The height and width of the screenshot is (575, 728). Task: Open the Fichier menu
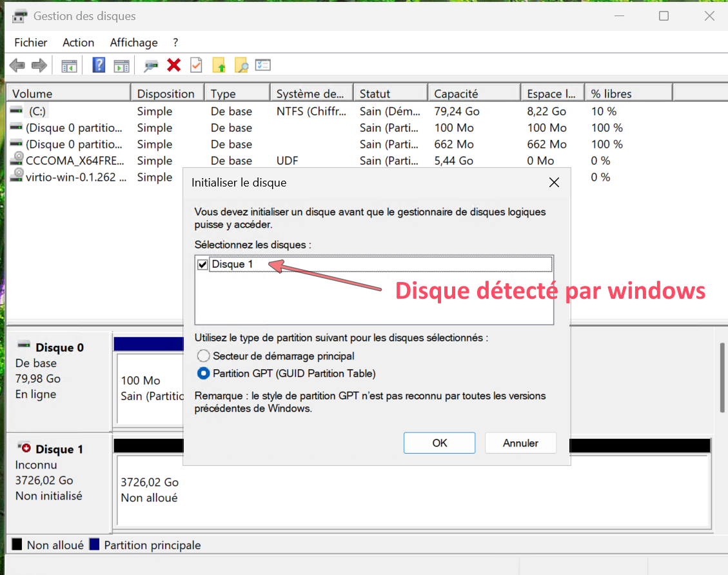click(30, 43)
